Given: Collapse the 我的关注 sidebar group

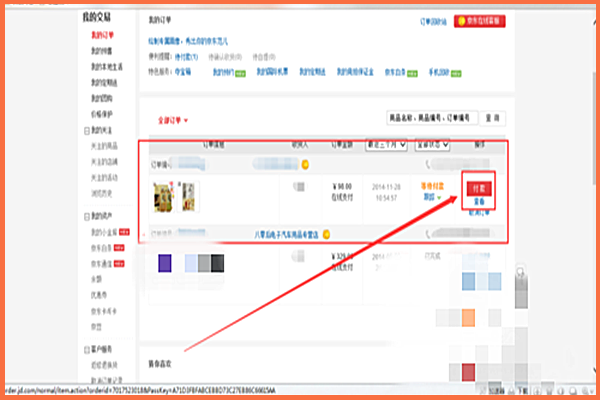Looking at the screenshot, I should 87,131.
